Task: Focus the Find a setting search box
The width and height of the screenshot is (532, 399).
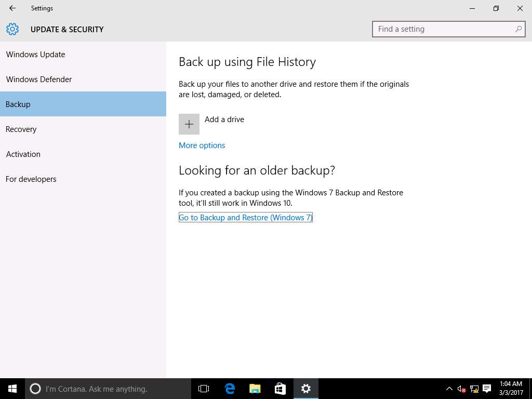Action: coord(448,29)
